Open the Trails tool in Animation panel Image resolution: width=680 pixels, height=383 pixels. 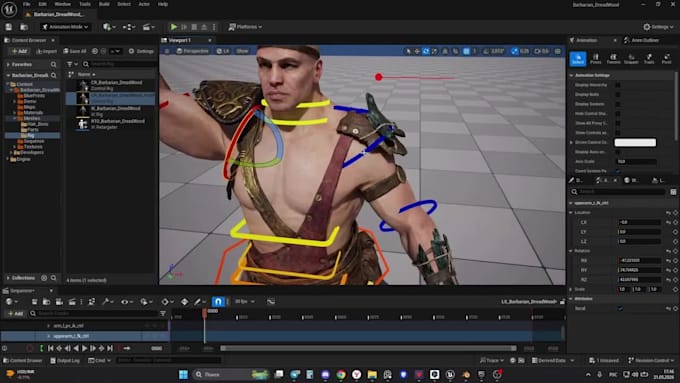coord(649,59)
